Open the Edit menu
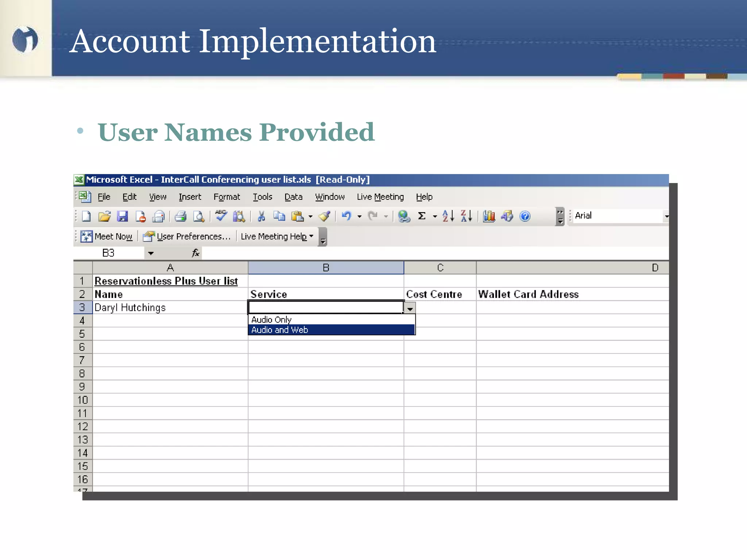 coord(129,197)
